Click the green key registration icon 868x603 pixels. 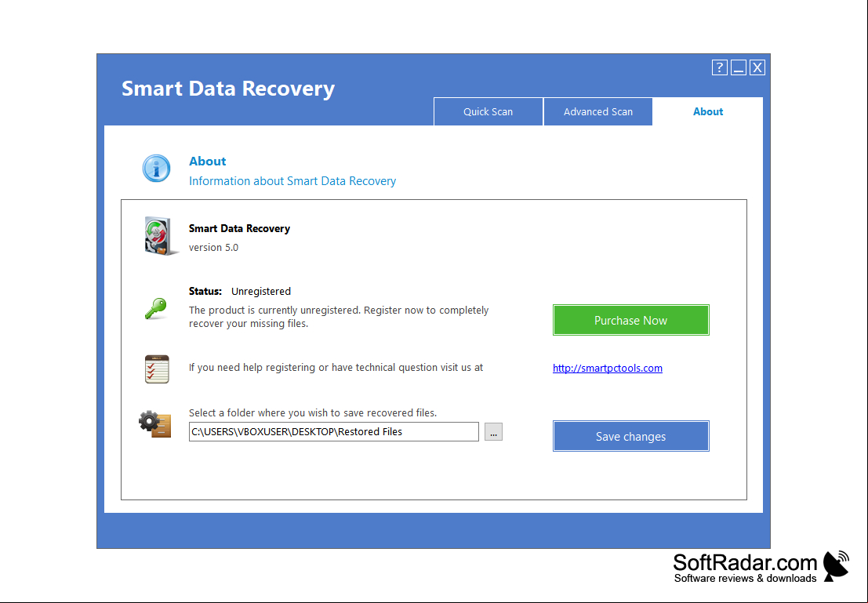tap(155, 308)
